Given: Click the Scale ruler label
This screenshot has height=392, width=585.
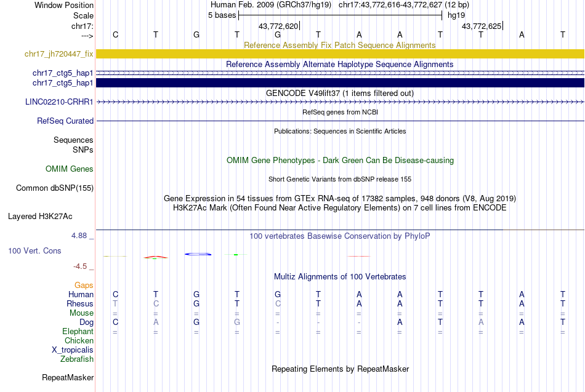Looking at the screenshot, I should (x=83, y=15).
